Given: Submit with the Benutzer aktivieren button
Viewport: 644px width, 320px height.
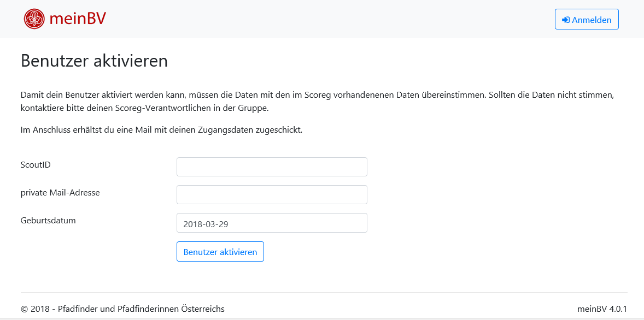Looking at the screenshot, I should (220, 252).
